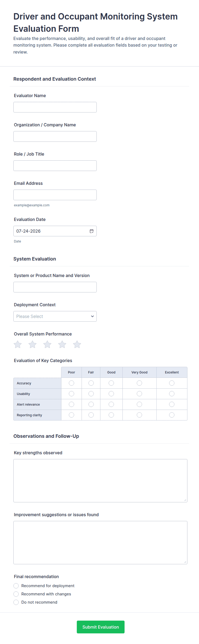Focus System or Product Name field

pyautogui.click(x=55, y=287)
